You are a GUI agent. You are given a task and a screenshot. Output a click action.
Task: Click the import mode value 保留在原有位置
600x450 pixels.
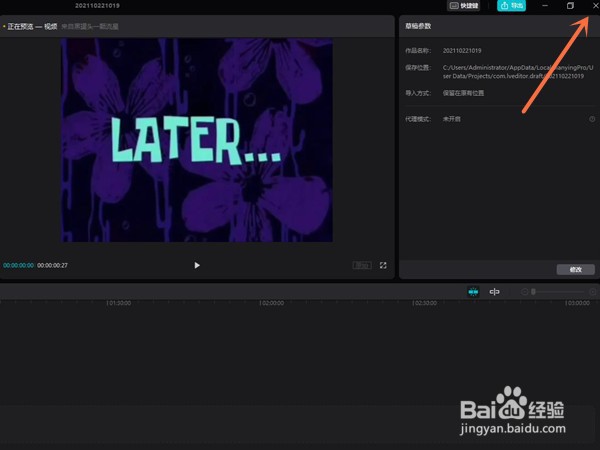click(x=463, y=93)
